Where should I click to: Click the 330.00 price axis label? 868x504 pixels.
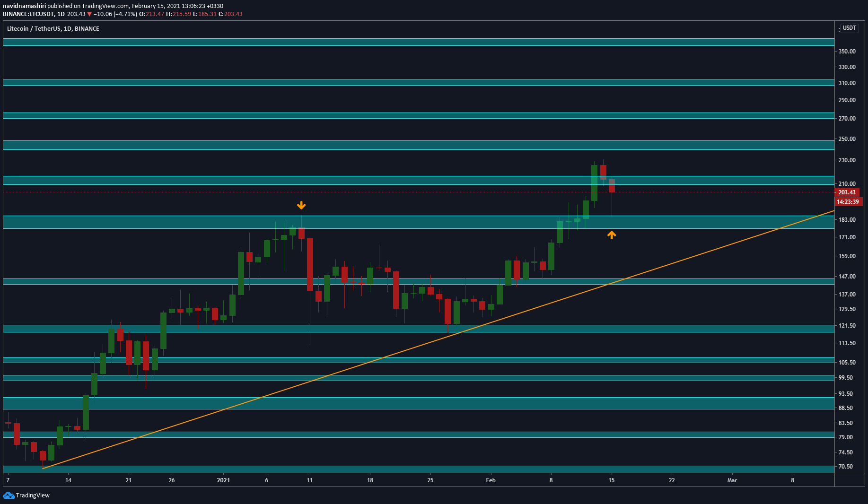(847, 67)
